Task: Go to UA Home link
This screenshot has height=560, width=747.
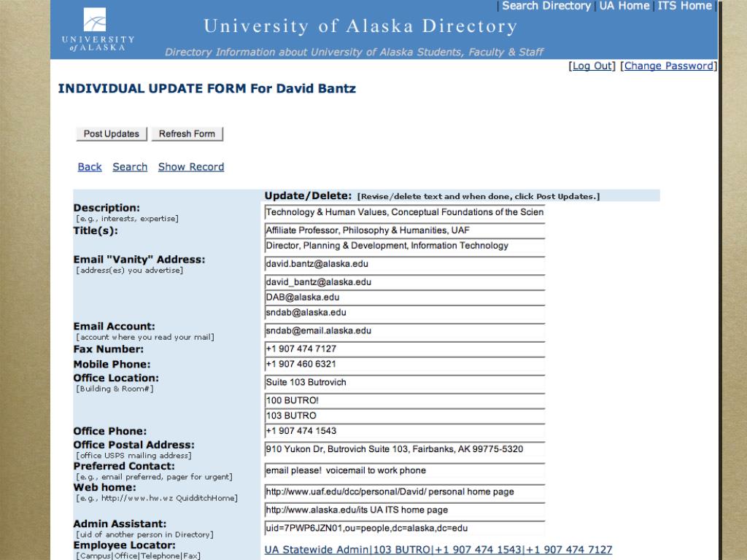Action: tap(624, 6)
